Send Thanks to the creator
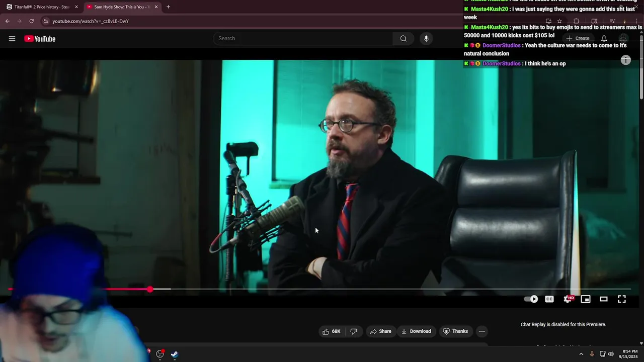The height and width of the screenshot is (362, 644). pyautogui.click(x=455, y=331)
